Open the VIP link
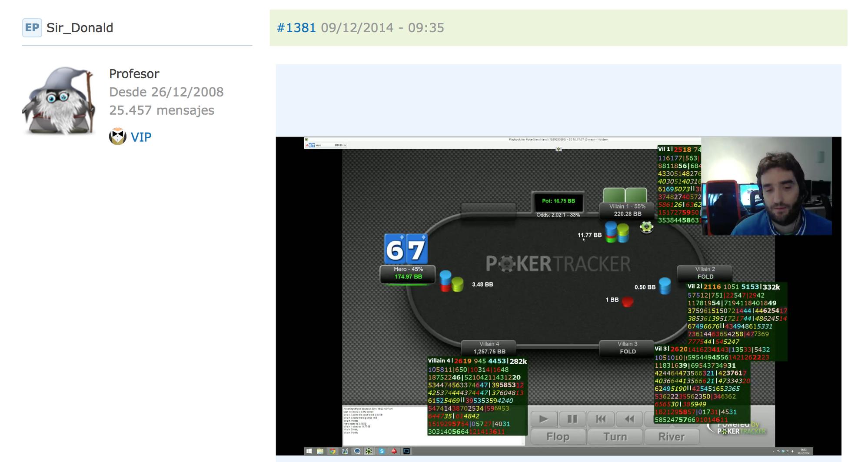 141,137
